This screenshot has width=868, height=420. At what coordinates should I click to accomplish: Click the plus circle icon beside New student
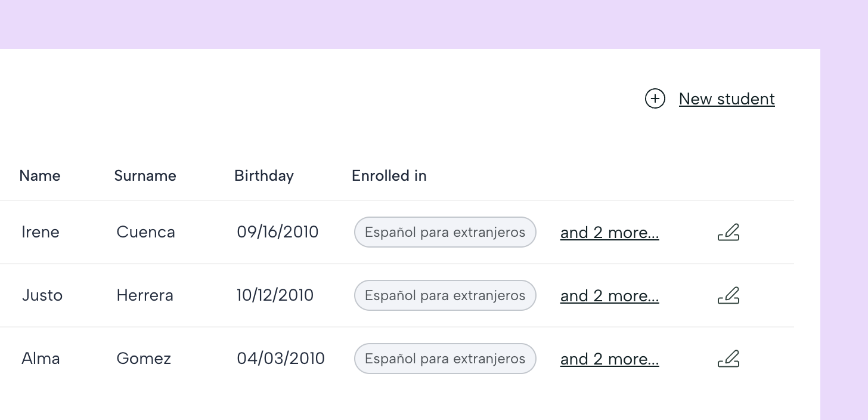tap(655, 98)
